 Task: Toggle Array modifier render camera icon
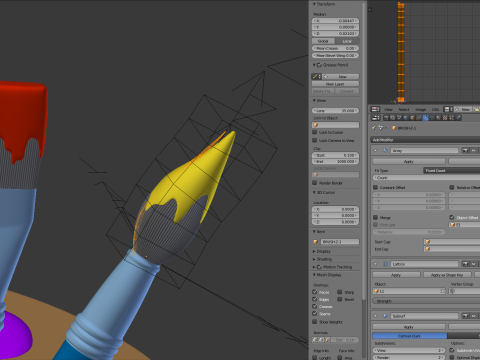tap(466, 151)
